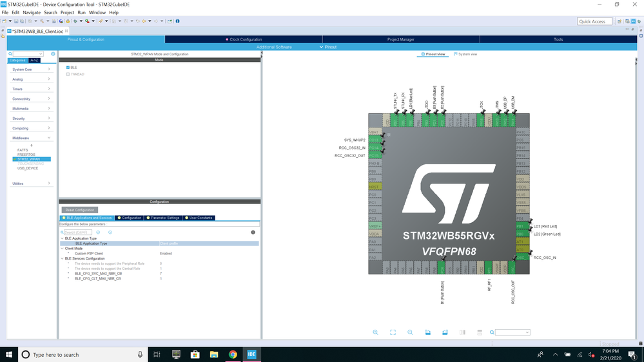Image resolution: width=644 pixels, height=362 pixels.
Task: Go to the previous search result in parameters
Action: pos(98,233)
